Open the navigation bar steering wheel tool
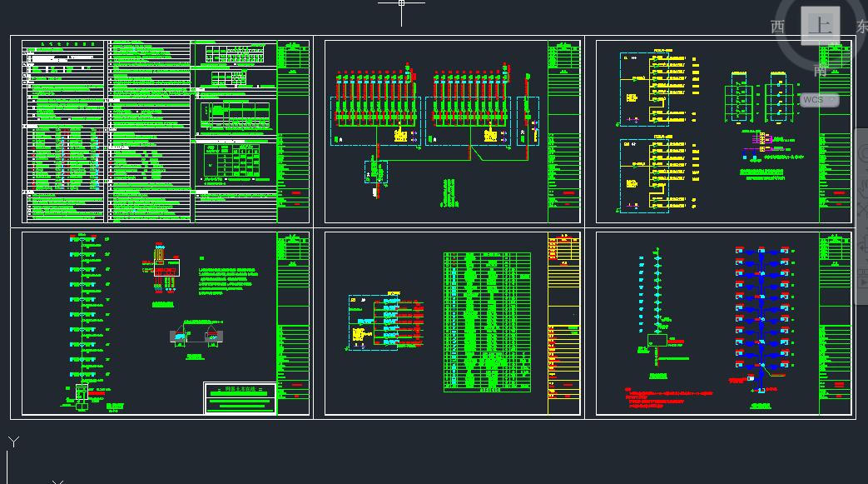 pos(863,152)
